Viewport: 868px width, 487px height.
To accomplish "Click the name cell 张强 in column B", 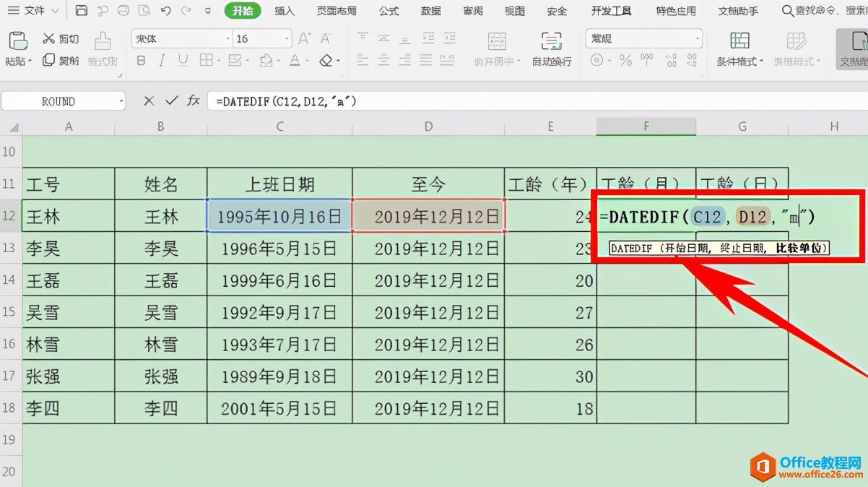I will pyautogui.click(x=161, y=376).
